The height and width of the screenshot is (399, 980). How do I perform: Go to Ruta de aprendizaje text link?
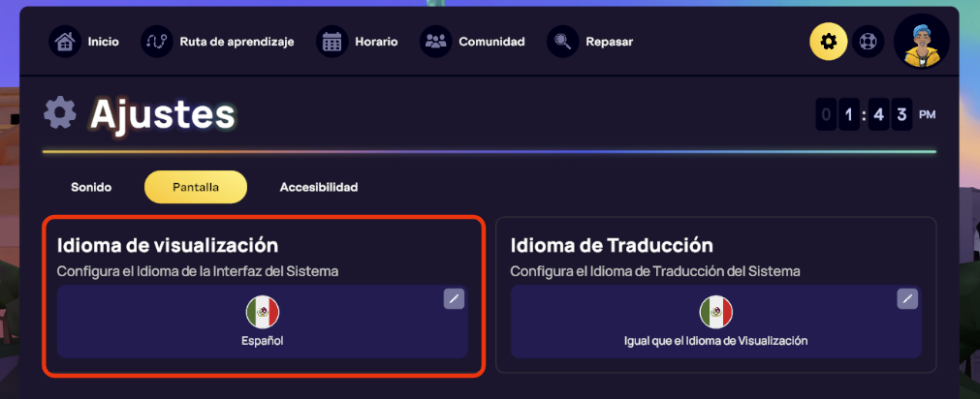[237, 42]
